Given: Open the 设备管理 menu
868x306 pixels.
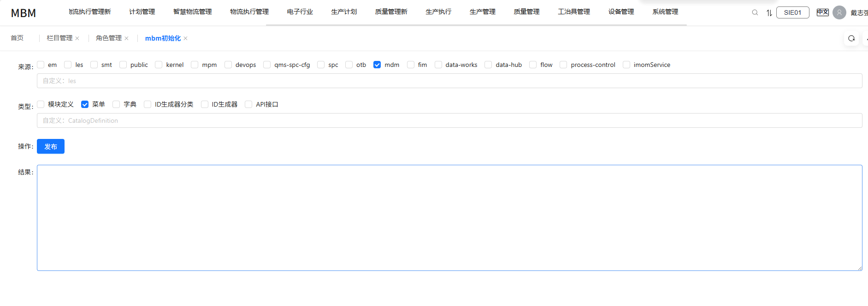Looking at the screenshot, I should coord(621,12).
